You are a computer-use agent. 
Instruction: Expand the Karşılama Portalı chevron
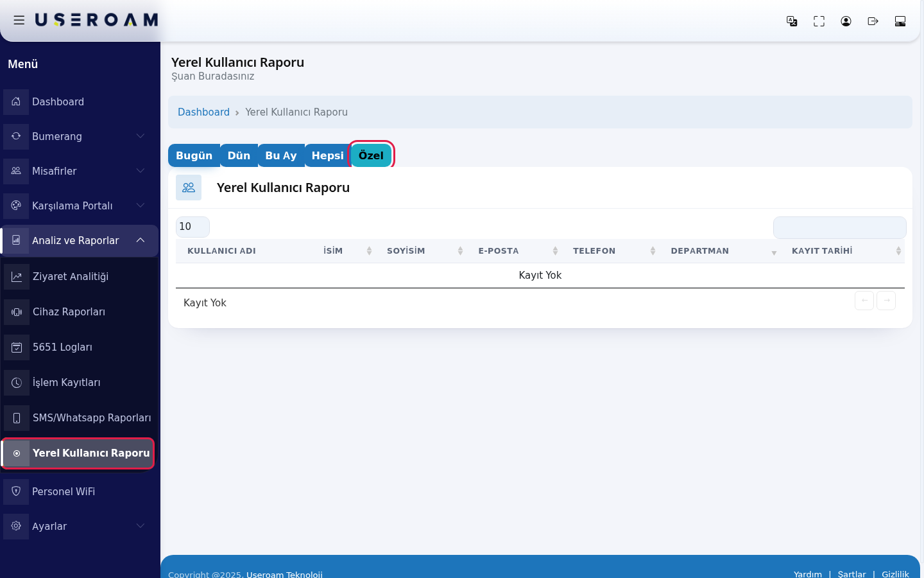click(x=141, y=206)
